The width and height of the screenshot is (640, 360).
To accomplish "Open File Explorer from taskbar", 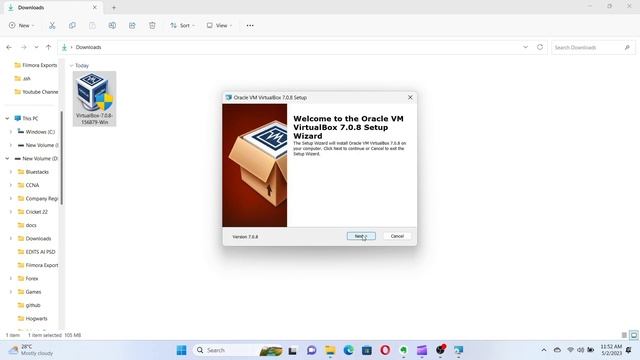I will (x=330, y=350).
